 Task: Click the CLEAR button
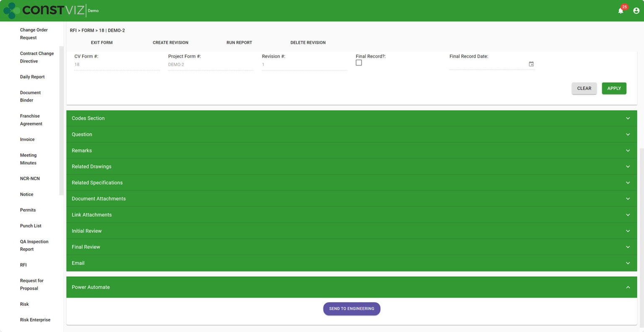pos(584,88)
